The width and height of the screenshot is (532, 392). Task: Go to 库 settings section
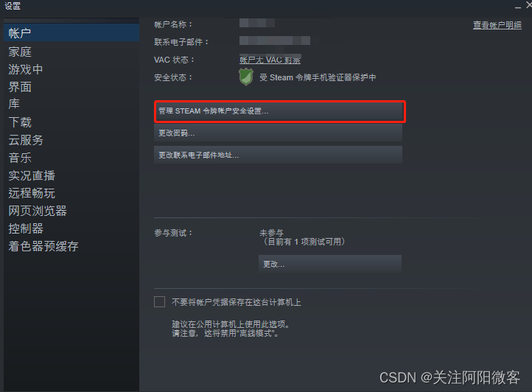tap(14, 104)
